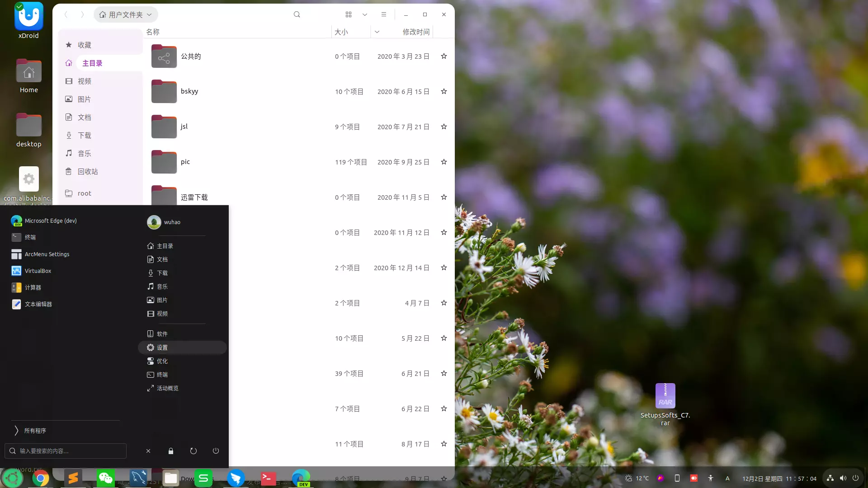Star the folder dated 5月22日
The width and height of the screenshot is (868, 488).
pyautogui.click(x=444, y=338)
